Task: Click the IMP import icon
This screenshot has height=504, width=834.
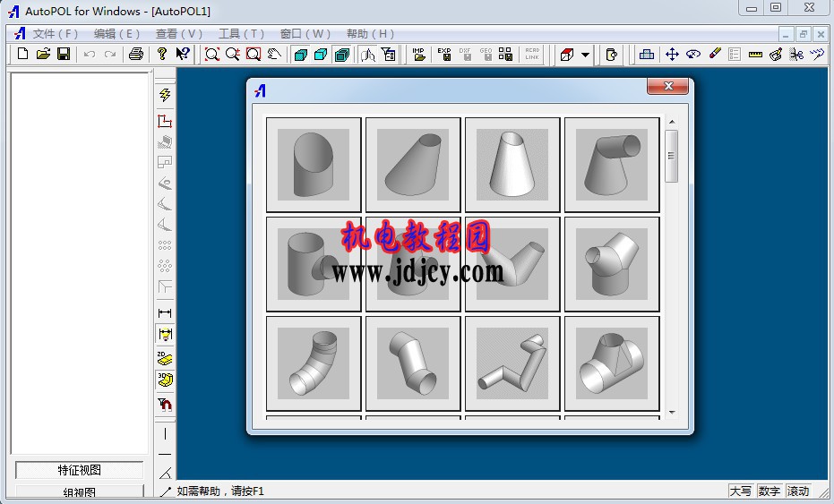Action: coord(418,55)
